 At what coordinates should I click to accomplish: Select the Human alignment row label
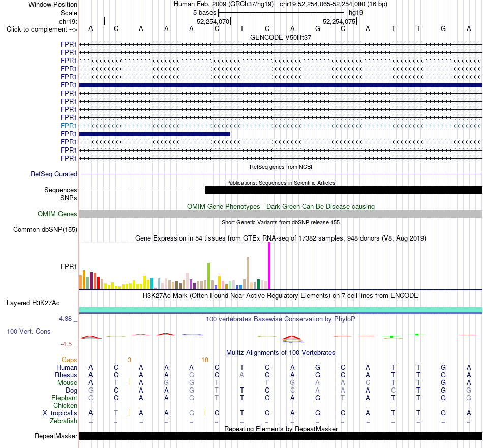point(67,368)
